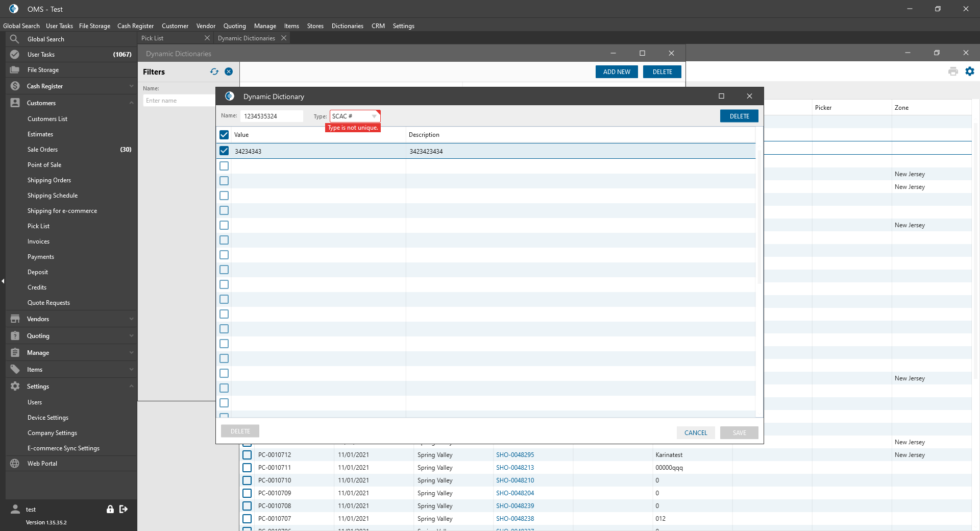Screen dimensions: 980x531
Task: Open the CRM menu
Action: click(378, 26)
